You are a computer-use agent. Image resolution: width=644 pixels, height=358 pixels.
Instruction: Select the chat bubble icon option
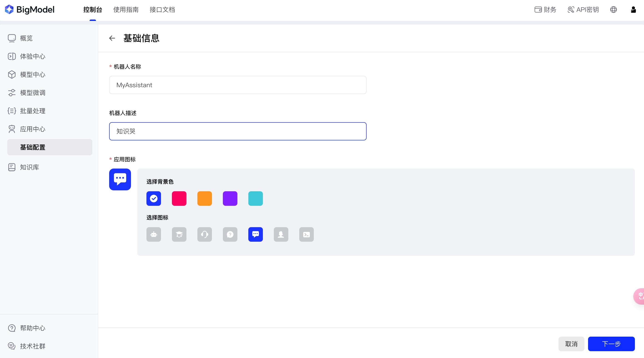[255, 234]
